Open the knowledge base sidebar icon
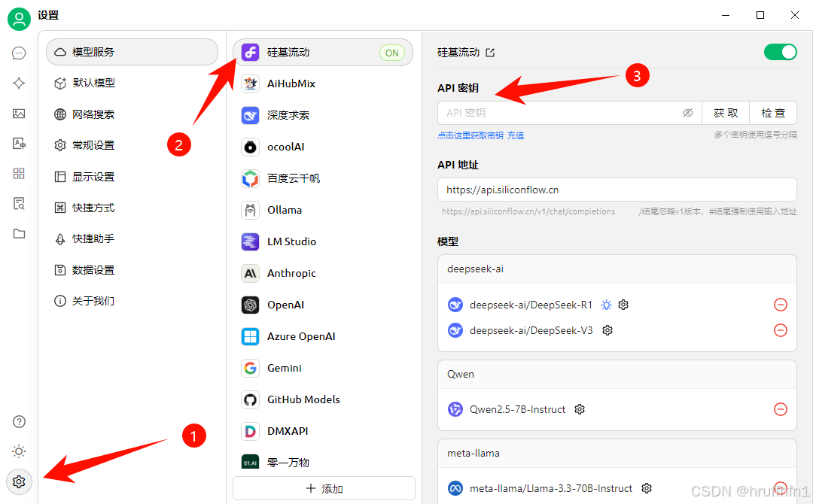Screen dimensions: 813x504 [19, 204]
